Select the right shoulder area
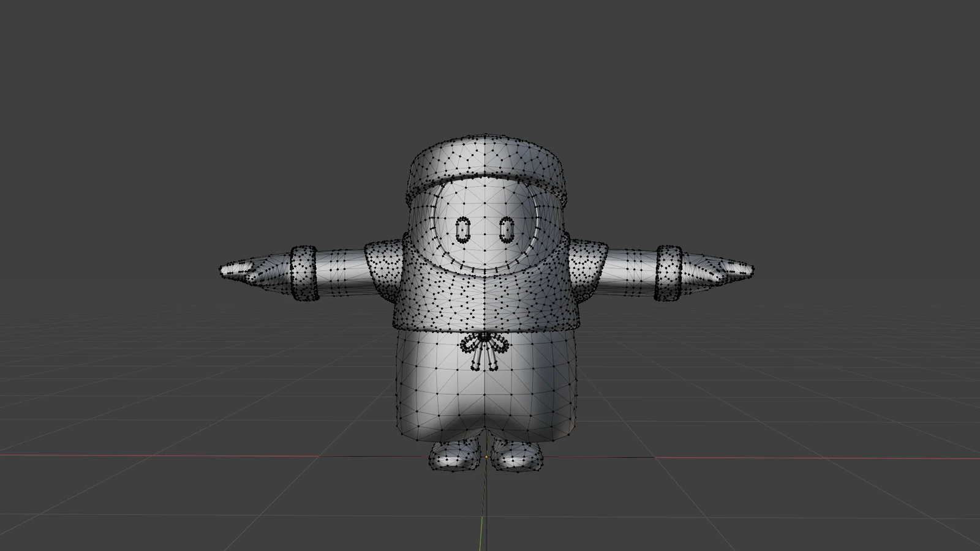 pos(386,263)
